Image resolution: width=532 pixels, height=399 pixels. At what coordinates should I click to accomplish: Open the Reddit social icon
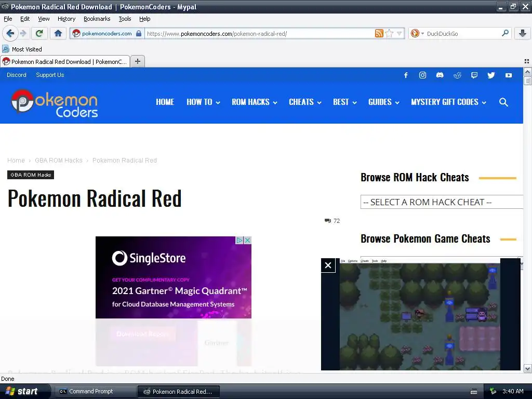click(457, 75)
